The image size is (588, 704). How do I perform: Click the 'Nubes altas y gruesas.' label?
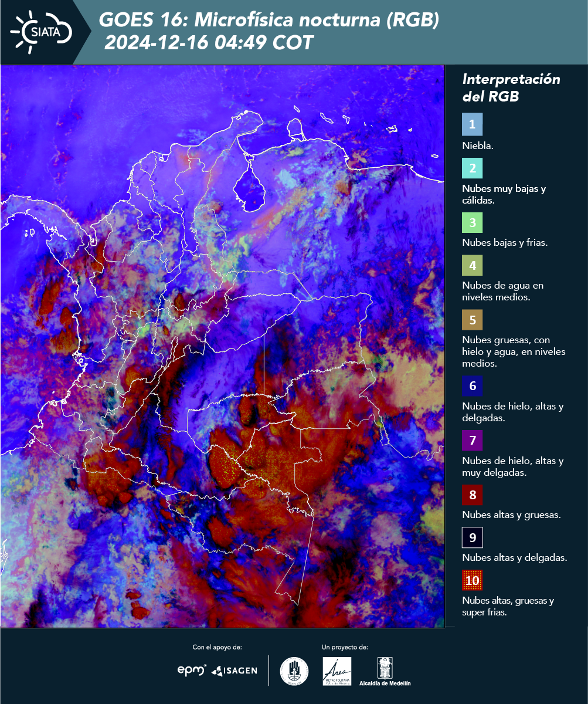pyautogui.click(x=512, y=515)
